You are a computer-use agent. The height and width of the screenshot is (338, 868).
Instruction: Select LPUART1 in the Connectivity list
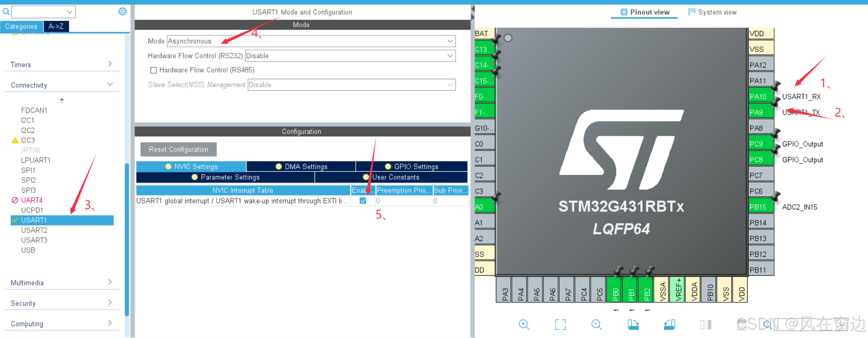coord(36,160)
